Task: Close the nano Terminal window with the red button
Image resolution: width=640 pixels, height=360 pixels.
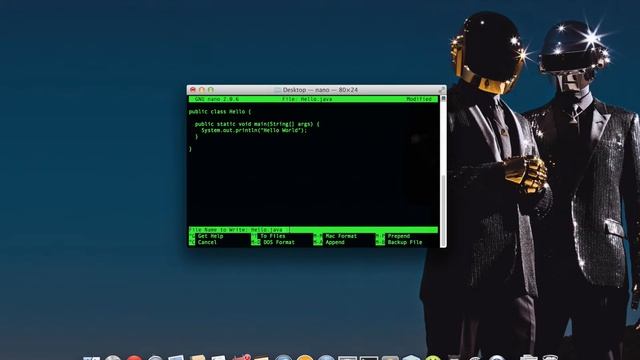Action: (x=193, y=90)
